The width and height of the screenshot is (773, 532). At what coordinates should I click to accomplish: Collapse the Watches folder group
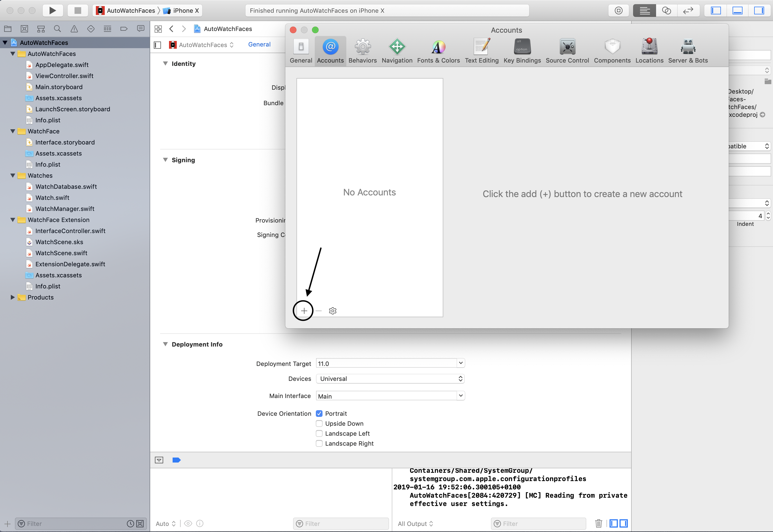pyautogui.click(x=13, y=176)
